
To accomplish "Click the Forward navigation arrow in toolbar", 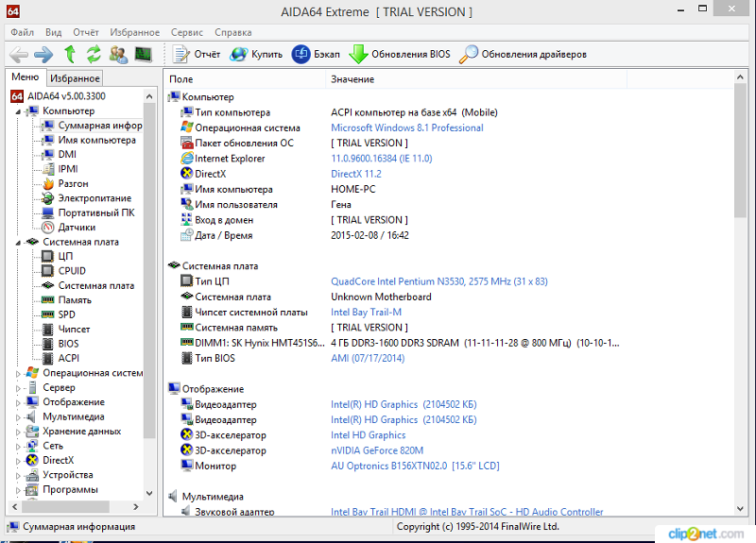I will tap(43, 54).
